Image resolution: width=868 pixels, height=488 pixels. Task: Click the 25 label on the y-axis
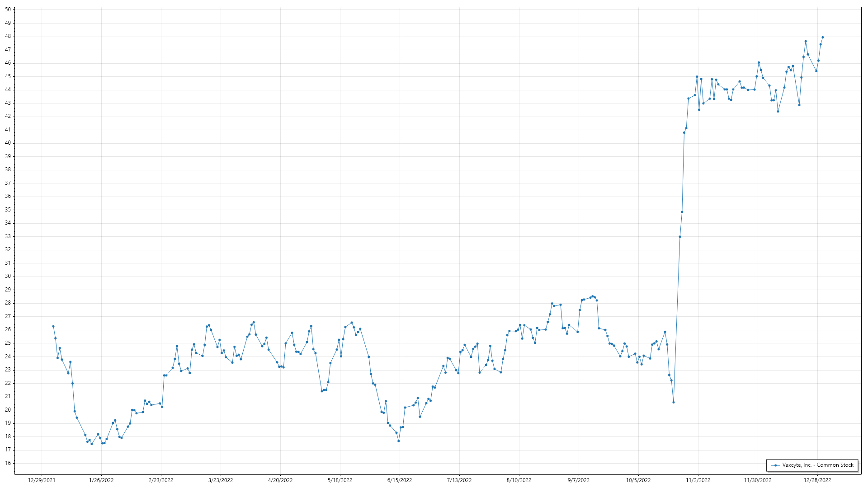(8, 343)
